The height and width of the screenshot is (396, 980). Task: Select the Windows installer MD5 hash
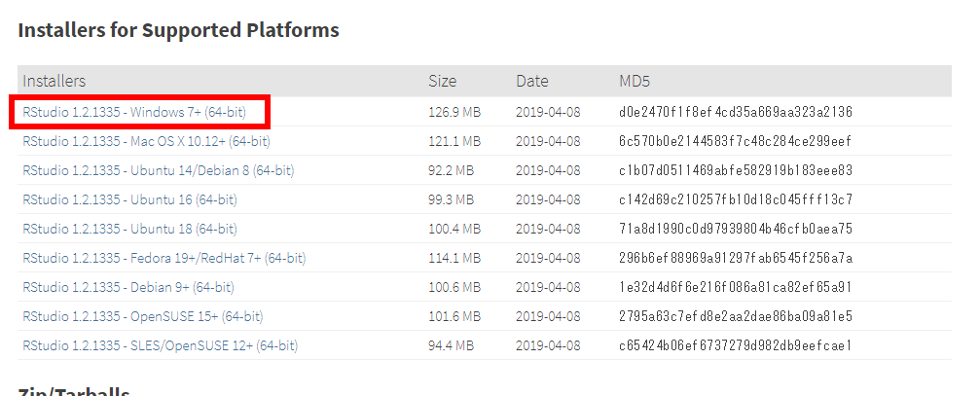point(736,113)
